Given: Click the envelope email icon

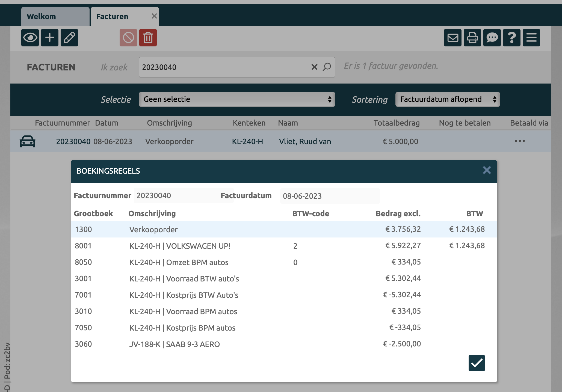Looking at the screenshot, I should [x=453, y=38].
